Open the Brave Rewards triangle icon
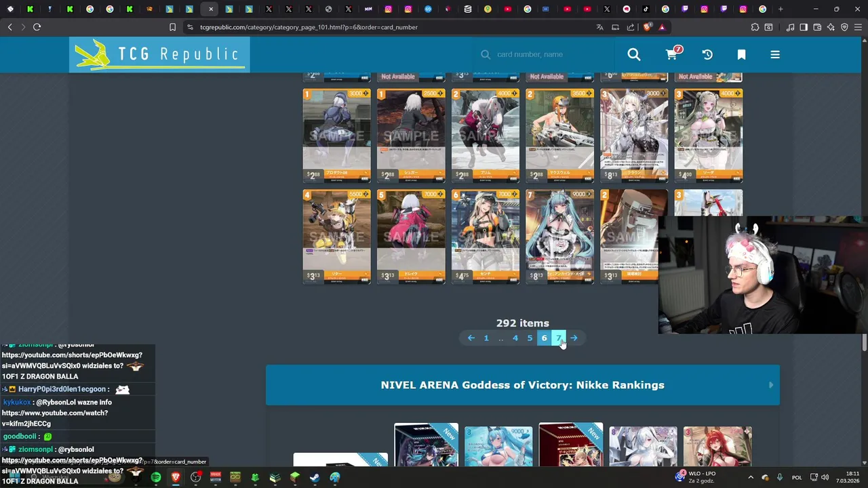This screenshot has width=868, height=488. coord(662,27)
